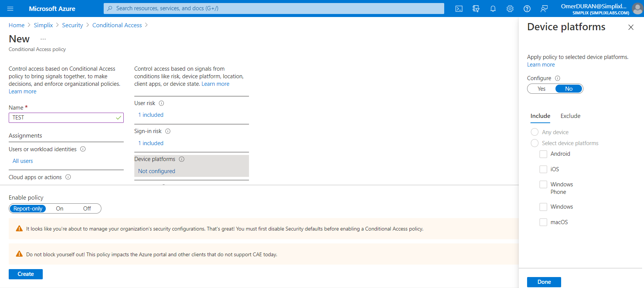Check the Windows Phone checkbox
This screenshot has width=644, height=288.
[x=543, y=184]
